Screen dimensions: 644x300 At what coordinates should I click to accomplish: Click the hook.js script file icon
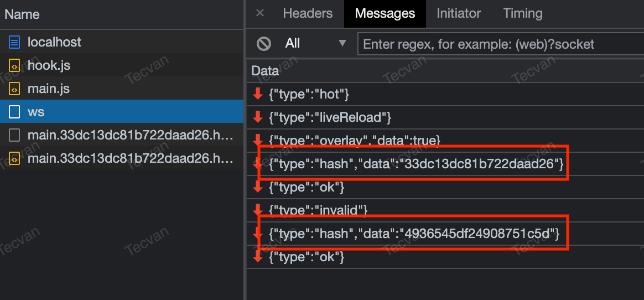tap(14, 65)
